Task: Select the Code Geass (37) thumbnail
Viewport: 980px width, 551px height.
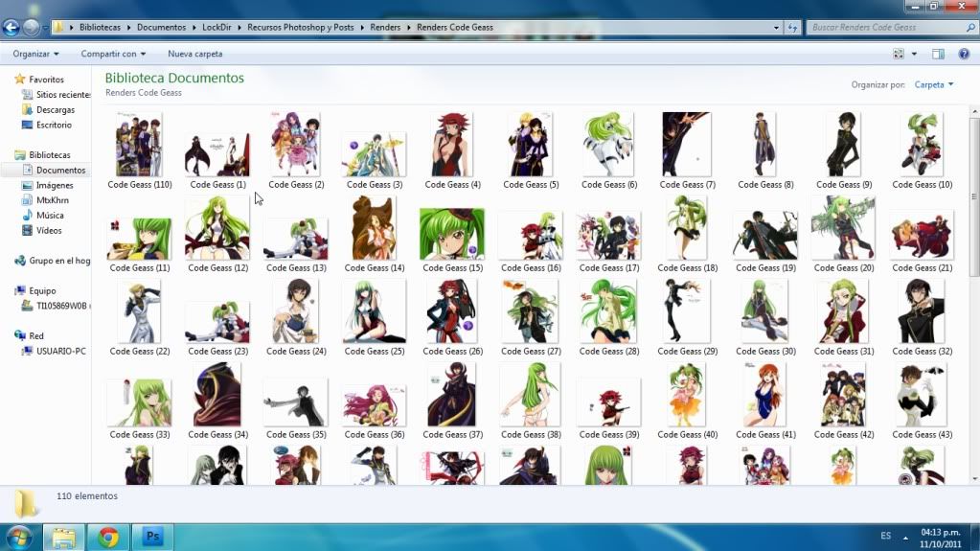Action: [x=452, y=394]
